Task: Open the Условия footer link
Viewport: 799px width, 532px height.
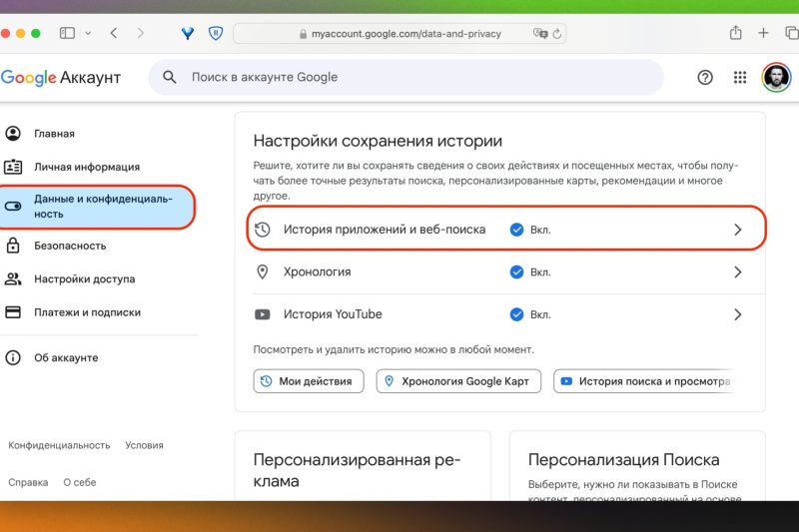Action: click(x=144, y=445)
